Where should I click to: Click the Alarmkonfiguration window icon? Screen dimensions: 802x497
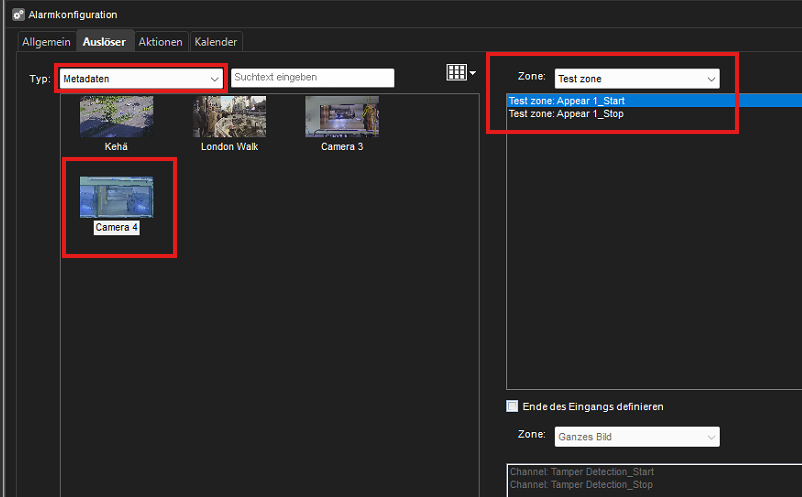pos(18,14)
